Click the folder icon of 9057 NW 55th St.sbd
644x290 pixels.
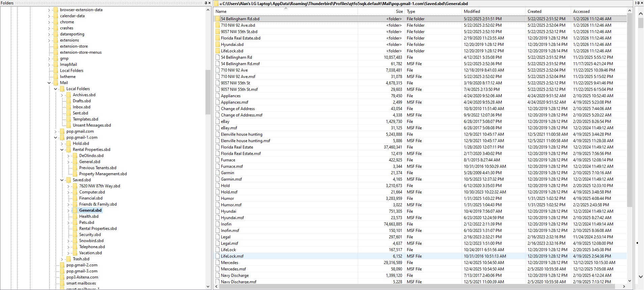pyautogui.click(x=218, y=32)
